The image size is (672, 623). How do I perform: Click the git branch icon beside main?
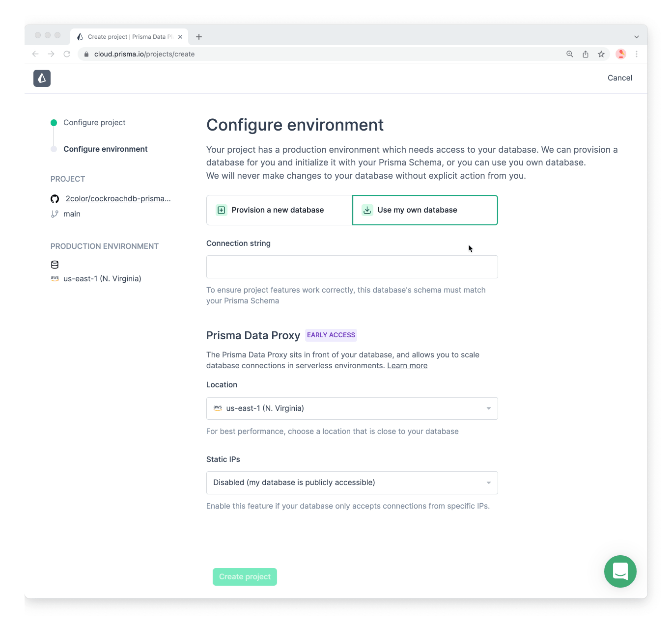point(55,214)
